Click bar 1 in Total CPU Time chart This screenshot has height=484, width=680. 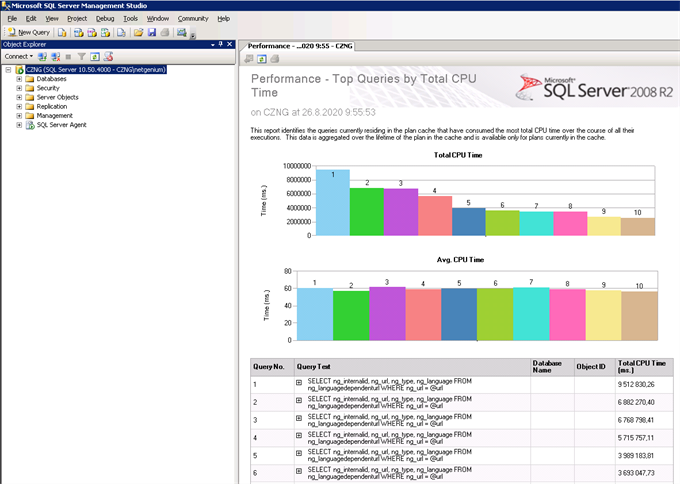point(333,203)
